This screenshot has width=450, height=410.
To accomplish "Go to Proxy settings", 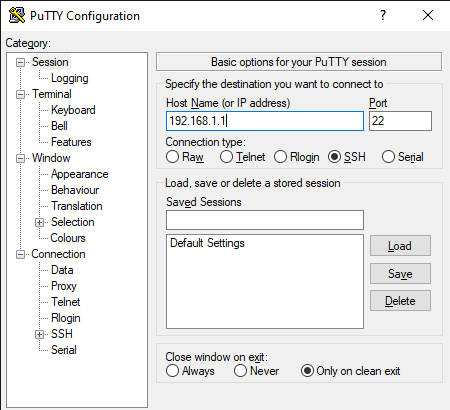I will 64,286.
